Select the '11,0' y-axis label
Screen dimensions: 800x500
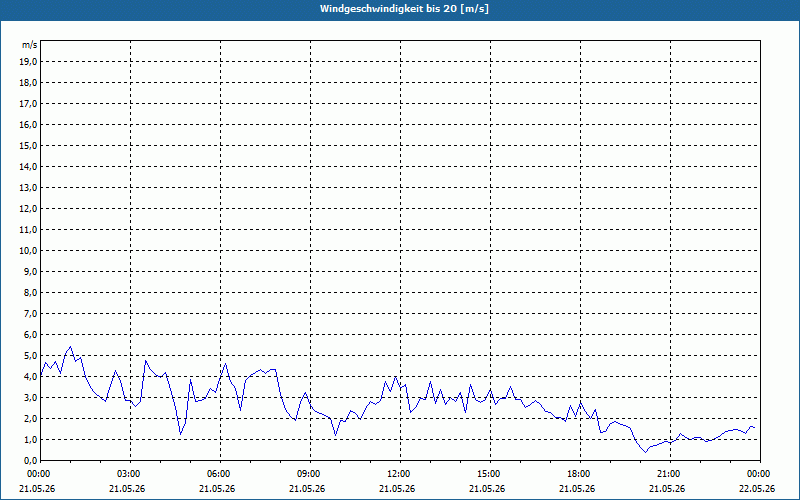pyautogui.click(x=28, y=230)
